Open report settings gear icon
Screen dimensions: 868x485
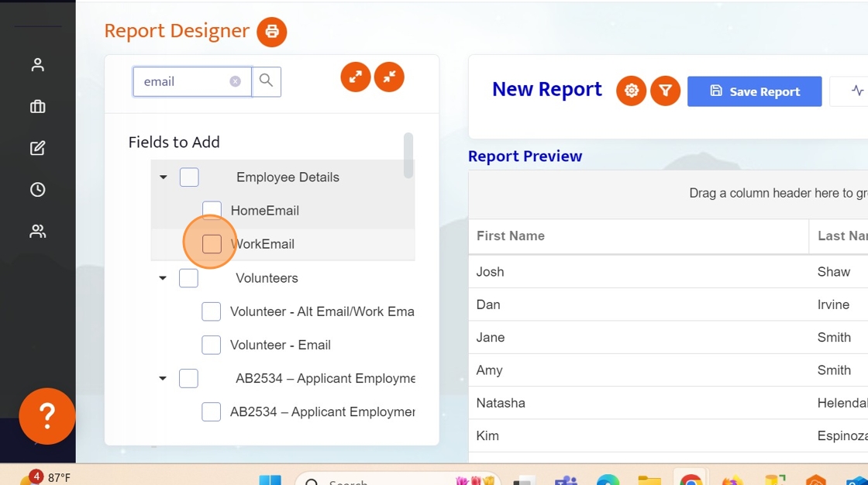point(631,91)
